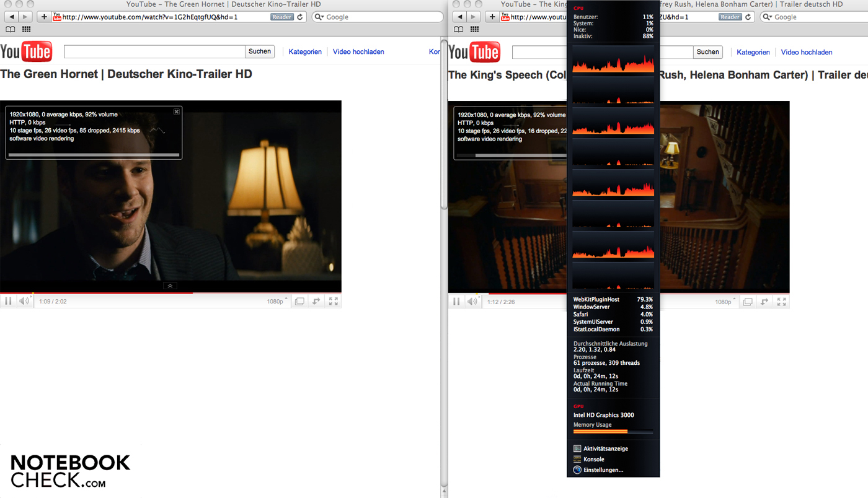Focus the URL address bar in Green Hornet window
The image size is (868, 498).
(x=180, y=17)
